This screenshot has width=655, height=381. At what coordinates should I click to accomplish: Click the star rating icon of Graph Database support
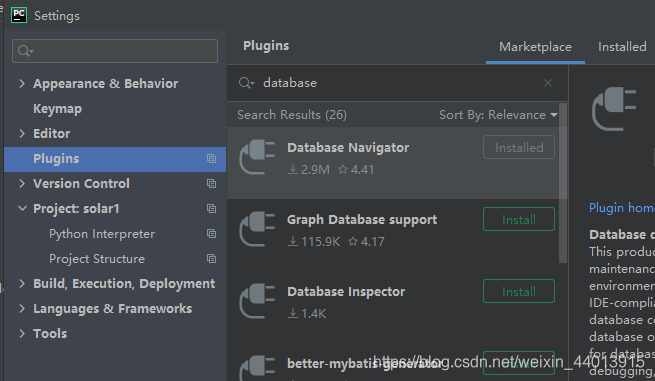[x=353, y=241]
